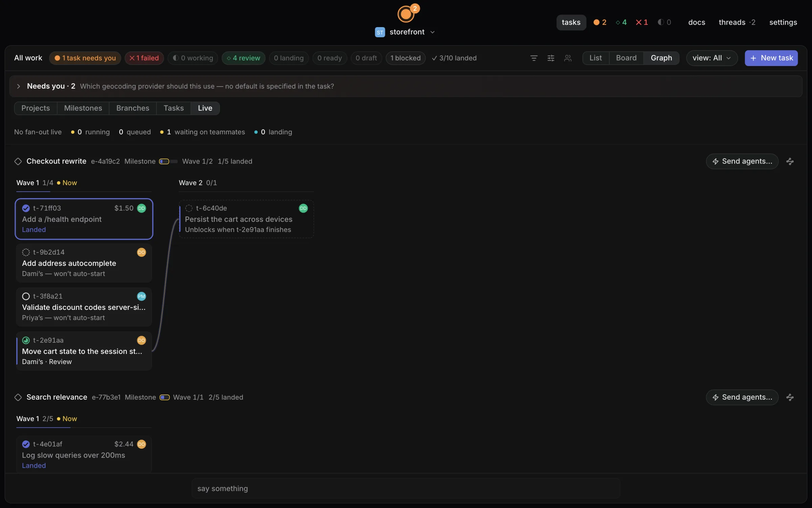Open the display sliders icon

551,58
